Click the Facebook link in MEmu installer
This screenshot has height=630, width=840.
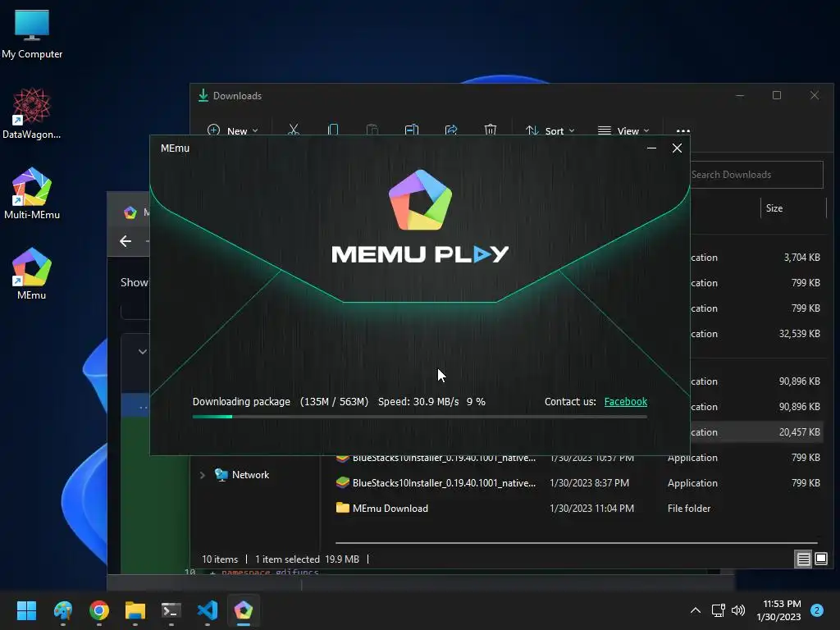pos(625,402)
